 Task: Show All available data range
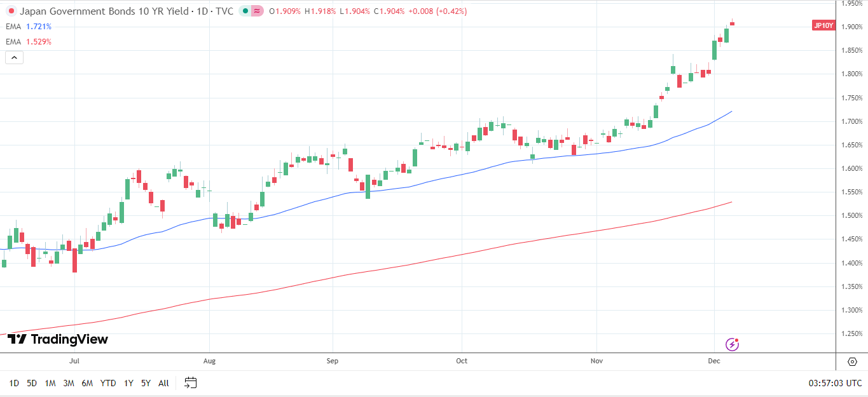point(163,383)
